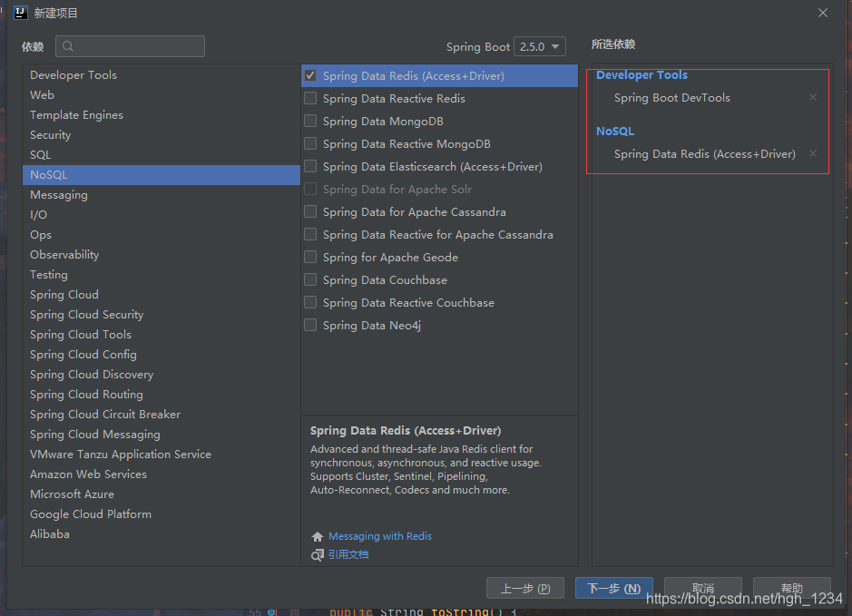The image size is (852, 616).
Task: Check Spring Data Reactive Redis
Action: [x=310, y=98]
